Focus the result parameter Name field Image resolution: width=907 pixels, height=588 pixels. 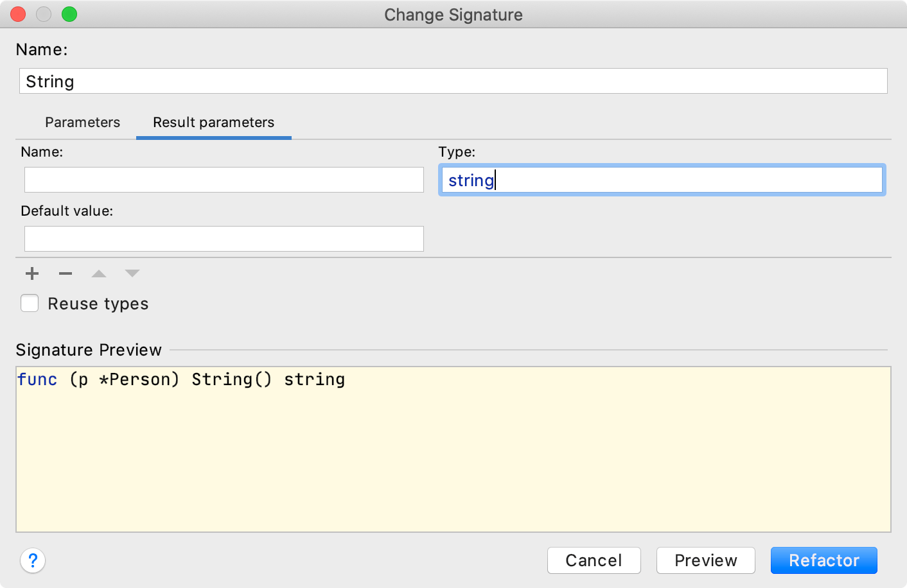[224, 180]
